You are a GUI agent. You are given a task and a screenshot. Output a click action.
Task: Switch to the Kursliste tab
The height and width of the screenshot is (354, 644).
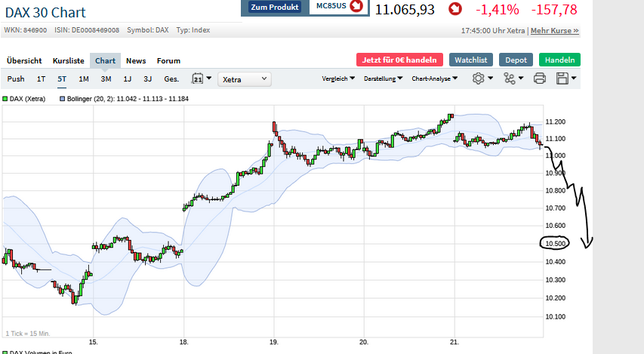pyautogui.click(x=68, y=60)
